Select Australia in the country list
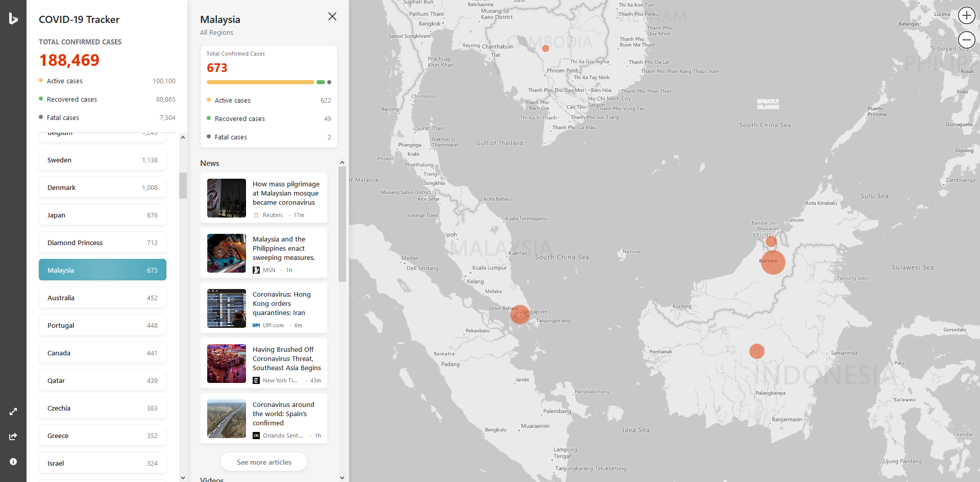The image size is (980, 482). (x=102, y=298)
